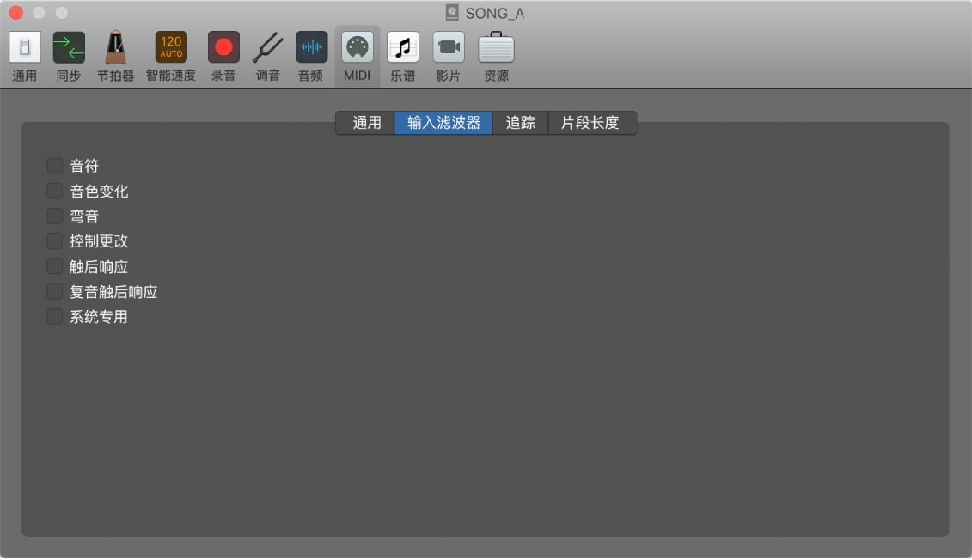972x560 pixels.
Task: Open the 同步 Synchronization settings icon
Action: [69, 47]
